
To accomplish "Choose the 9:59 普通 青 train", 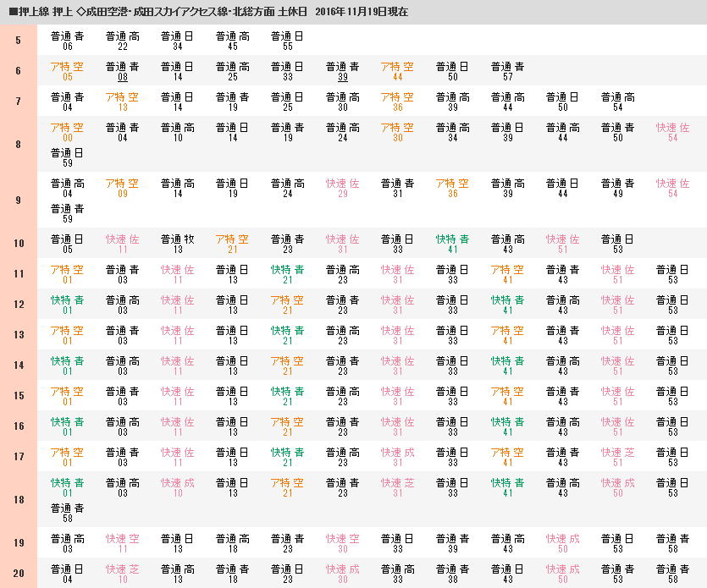I will point(67,212).
